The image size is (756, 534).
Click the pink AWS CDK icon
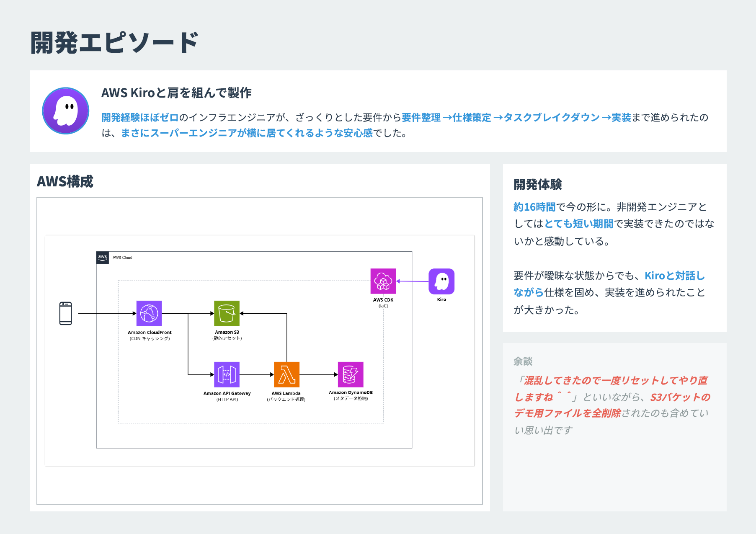[383, 281]
